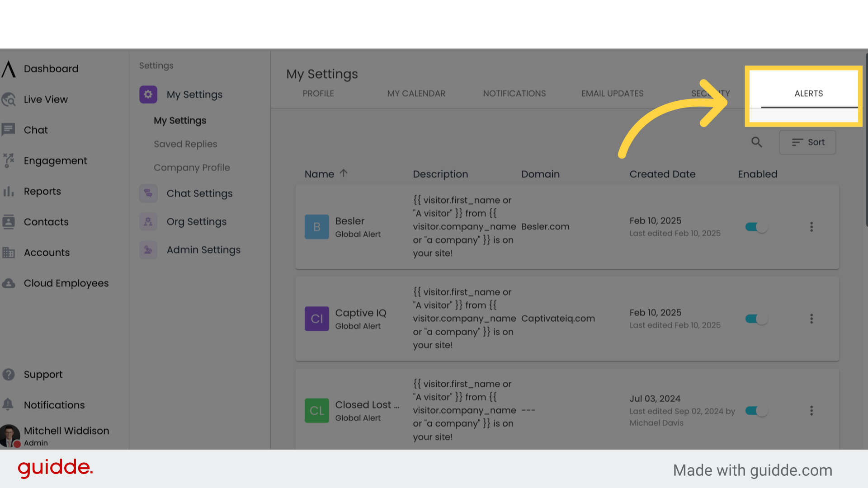This screenshot has width=868, height=488.
Task: Click the Mitchell Widdison profile avatar
Action: click(x=10, y=436)
